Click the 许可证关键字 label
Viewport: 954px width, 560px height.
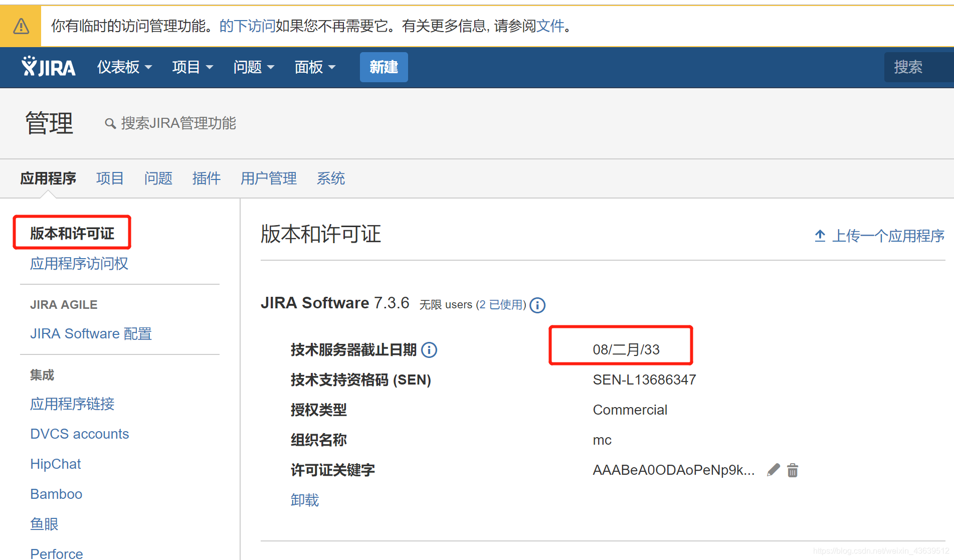[x=333, y=470]
